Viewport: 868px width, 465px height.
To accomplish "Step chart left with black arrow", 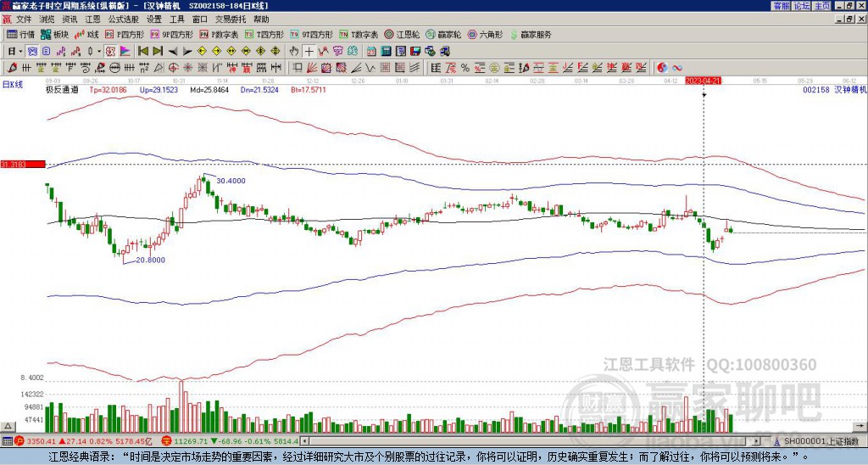I will click(173, 51).
